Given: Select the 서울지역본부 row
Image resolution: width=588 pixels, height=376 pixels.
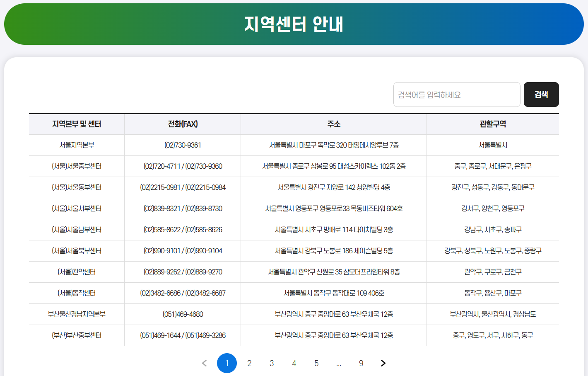Looking at the screenshot, I should 76,145.
